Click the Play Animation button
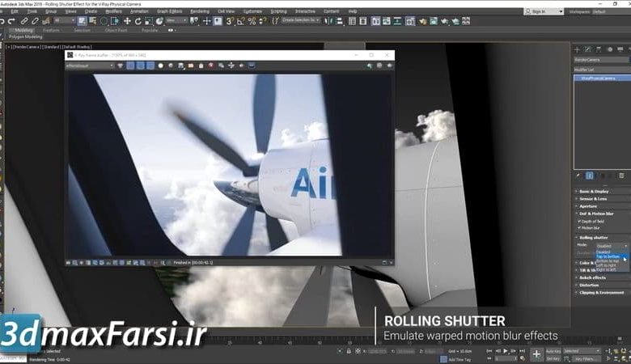The image size is (631, 364). coord(506,351)
